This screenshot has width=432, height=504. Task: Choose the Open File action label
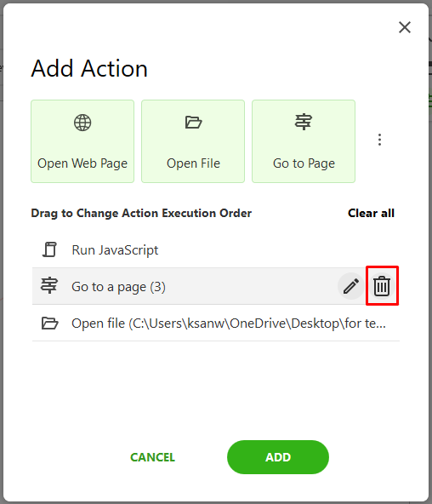193,163
